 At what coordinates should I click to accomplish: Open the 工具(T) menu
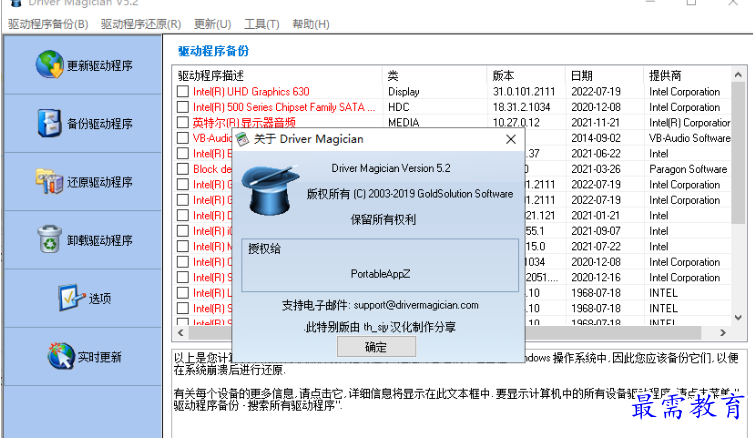(x=262, y=24)
